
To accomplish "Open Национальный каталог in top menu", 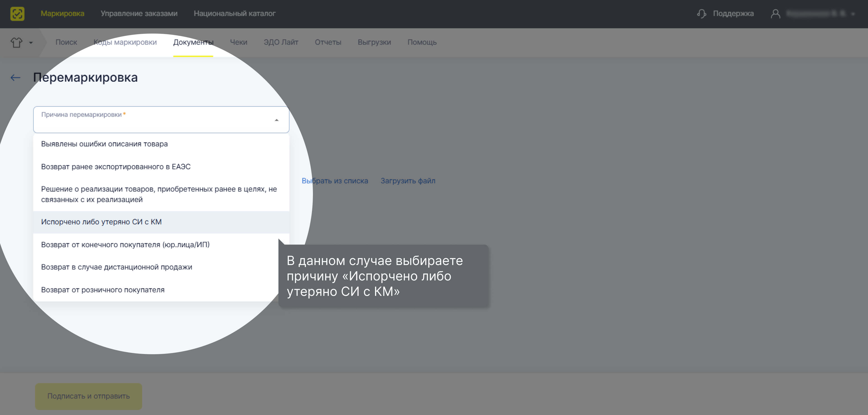I will [x=234, y=14].
